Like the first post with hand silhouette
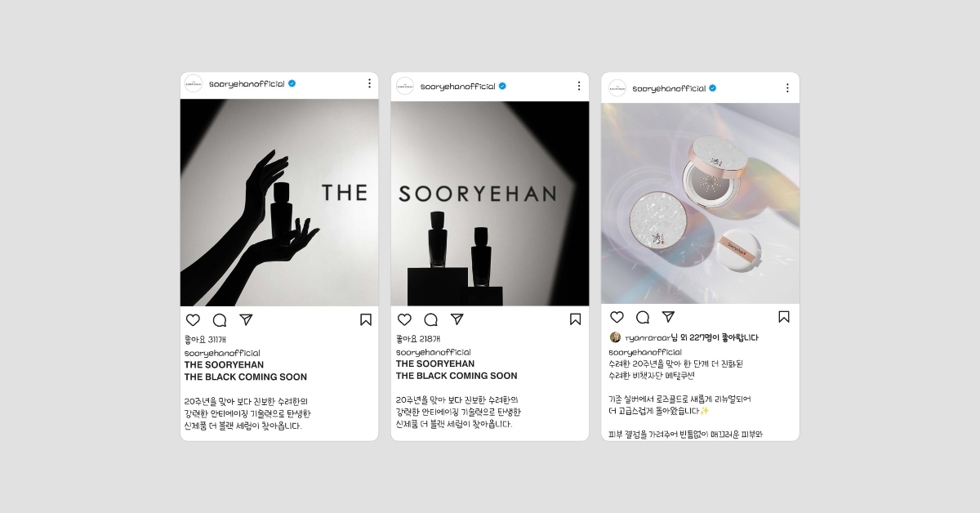 click(x=193, y=319)
